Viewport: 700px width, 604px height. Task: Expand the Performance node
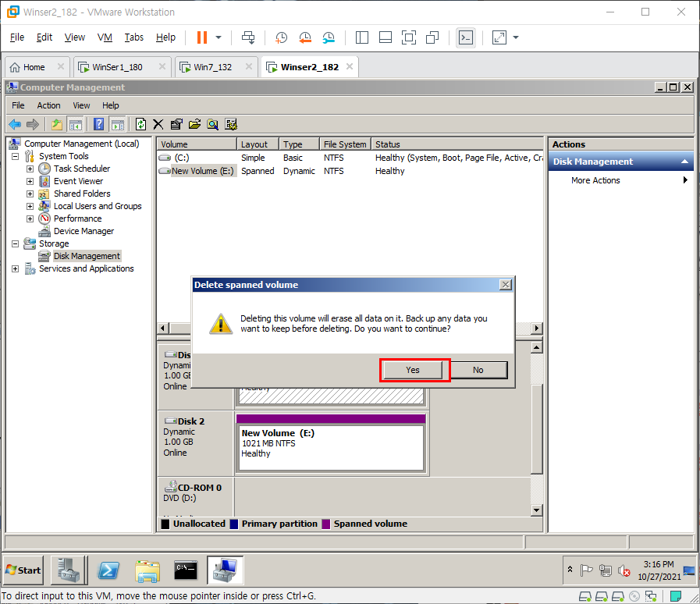tap(30, 219)
